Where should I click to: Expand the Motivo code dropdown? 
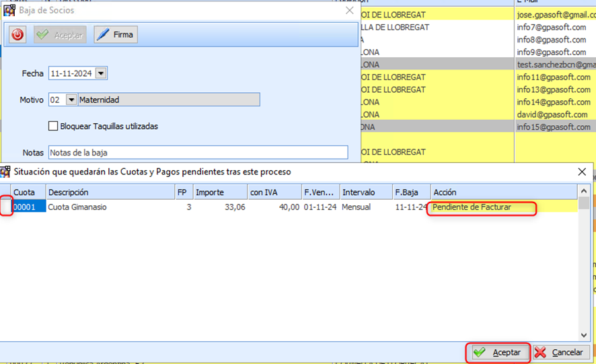71,100
